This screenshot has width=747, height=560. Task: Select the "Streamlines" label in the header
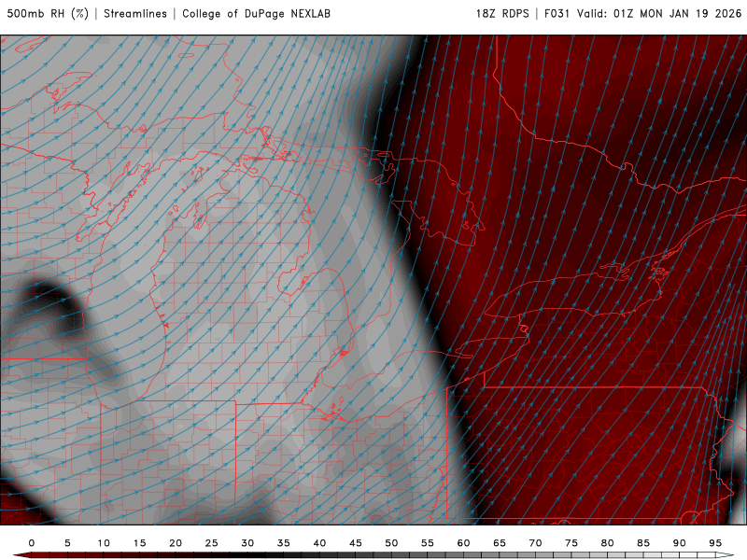pyautogui.click(x=135, y=14)
